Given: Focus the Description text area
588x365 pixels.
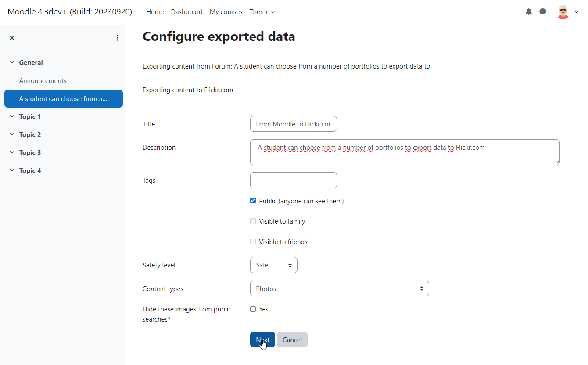Looking at the screenshot, I should [405, 152].
